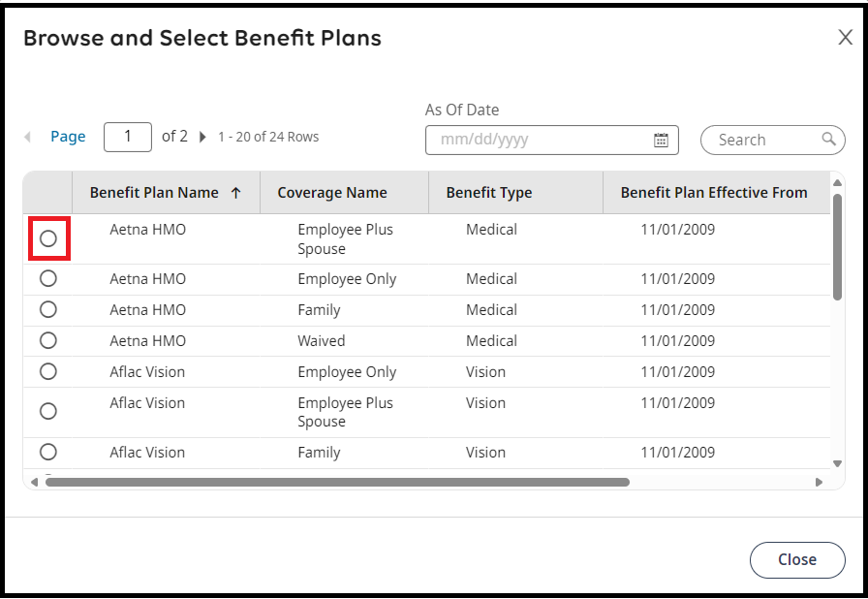Click the horizontal scrollbar thumb
Screen dimensions: 868x599
337,482
